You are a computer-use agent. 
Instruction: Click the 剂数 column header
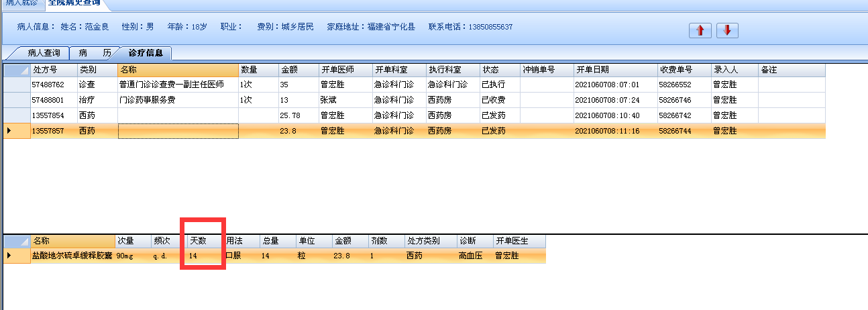(386, 241)
